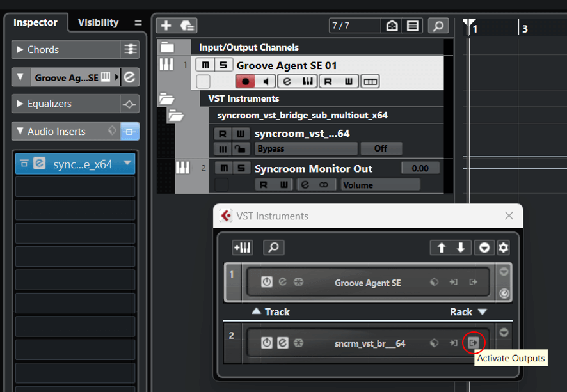Click Activate Outputs for sncrm_vst_br__64

473,343
